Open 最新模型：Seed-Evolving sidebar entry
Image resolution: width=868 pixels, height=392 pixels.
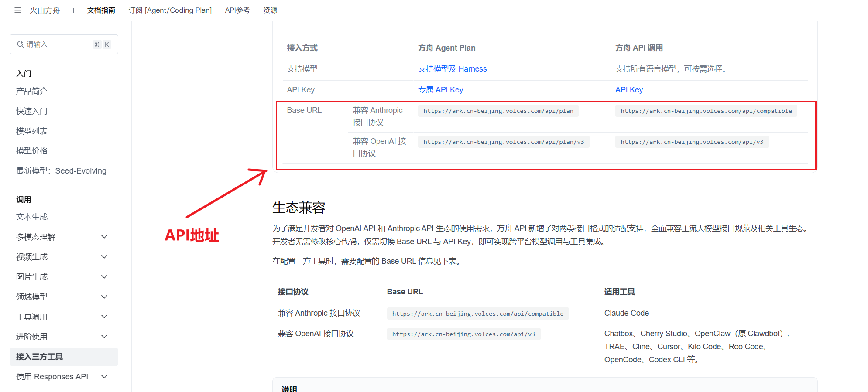pos(61,171)
